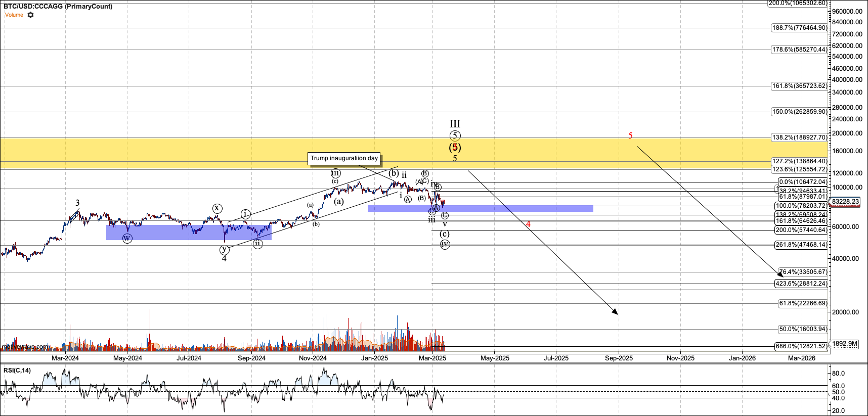Image resolution: width=868 pixels, height=416 pixels.
Task: Select the blue support rectangle near Mar-2025
Action: click(x=480, y=208)
